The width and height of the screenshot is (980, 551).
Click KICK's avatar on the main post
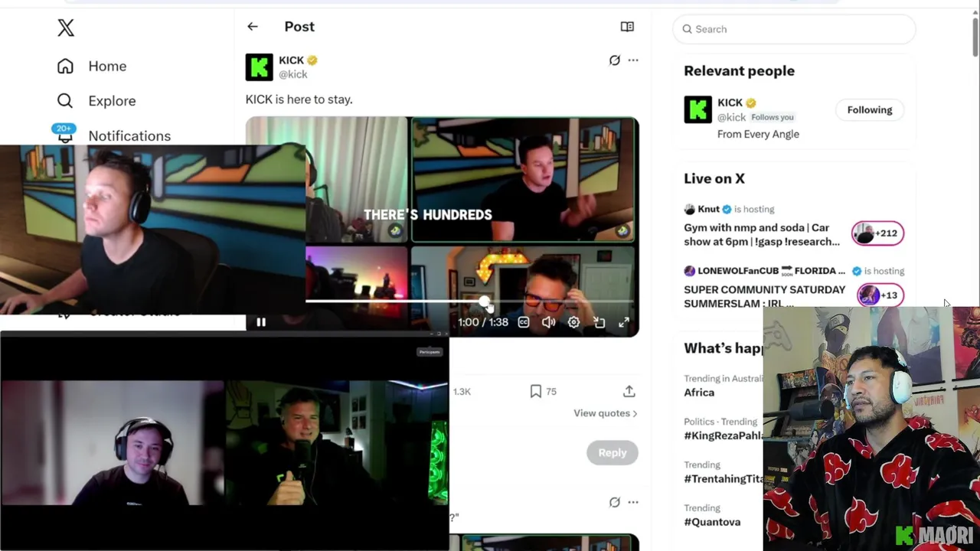click(259, 67)
